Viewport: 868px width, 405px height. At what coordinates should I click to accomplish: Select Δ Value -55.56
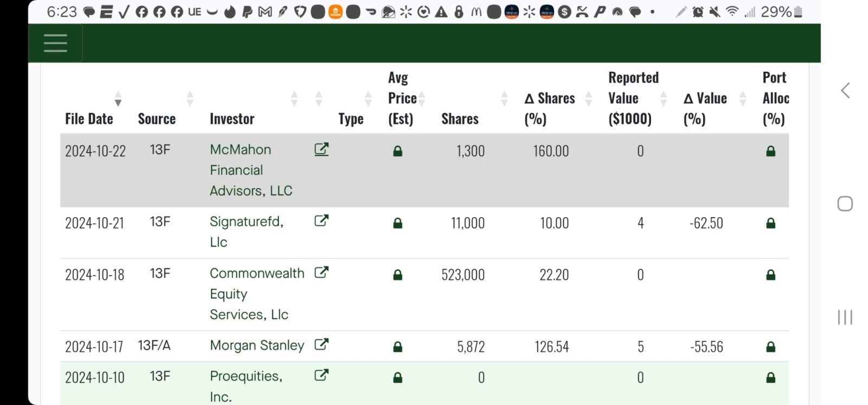pyautogui.click(x=706, y=346)
